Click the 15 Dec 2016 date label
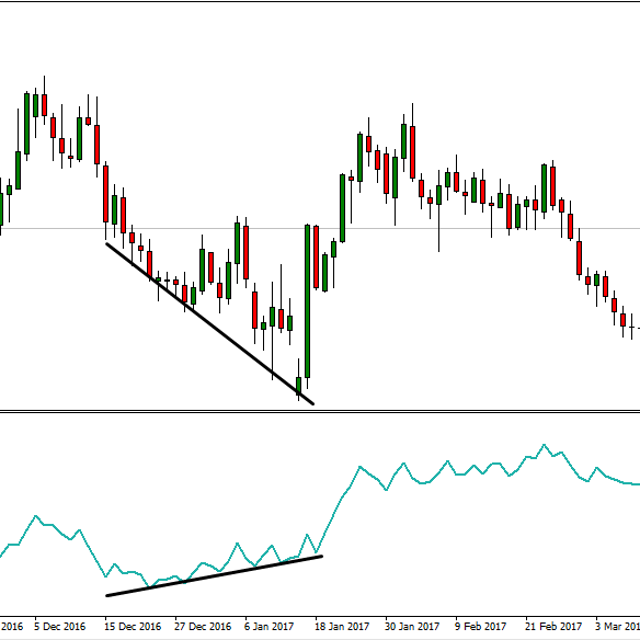 click(x=132, y=627)
